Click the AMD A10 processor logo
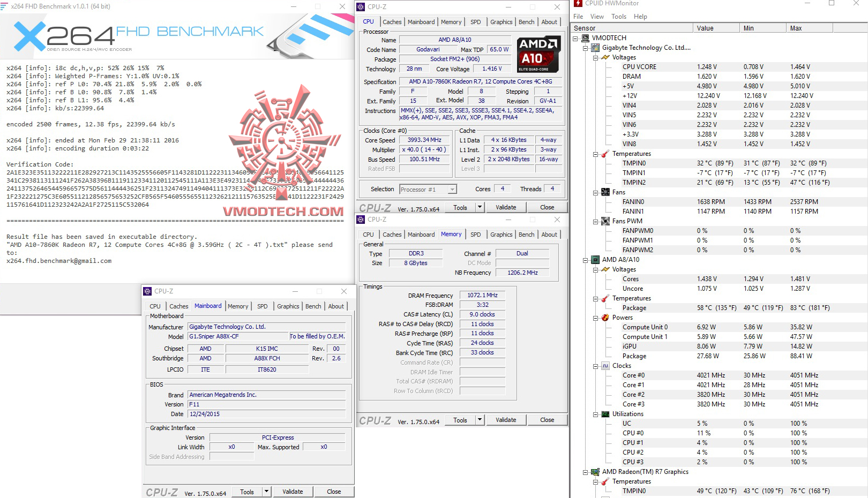This screenshot has width=868, height=498. (x=538, y=54)
